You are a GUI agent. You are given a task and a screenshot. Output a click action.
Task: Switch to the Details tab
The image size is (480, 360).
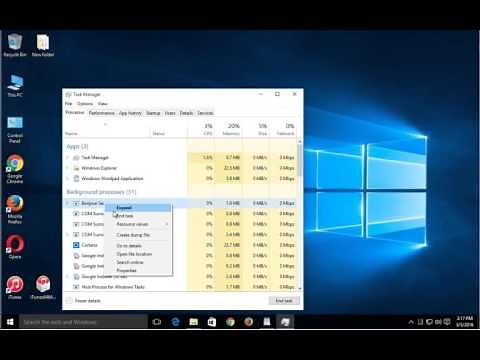point(186,113)
